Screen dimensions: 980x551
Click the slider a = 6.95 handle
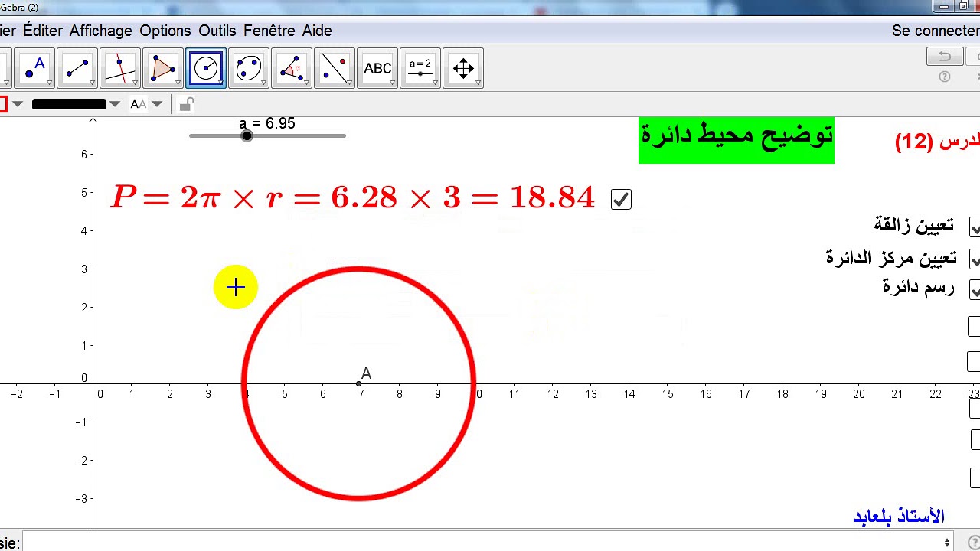(247, 135)
